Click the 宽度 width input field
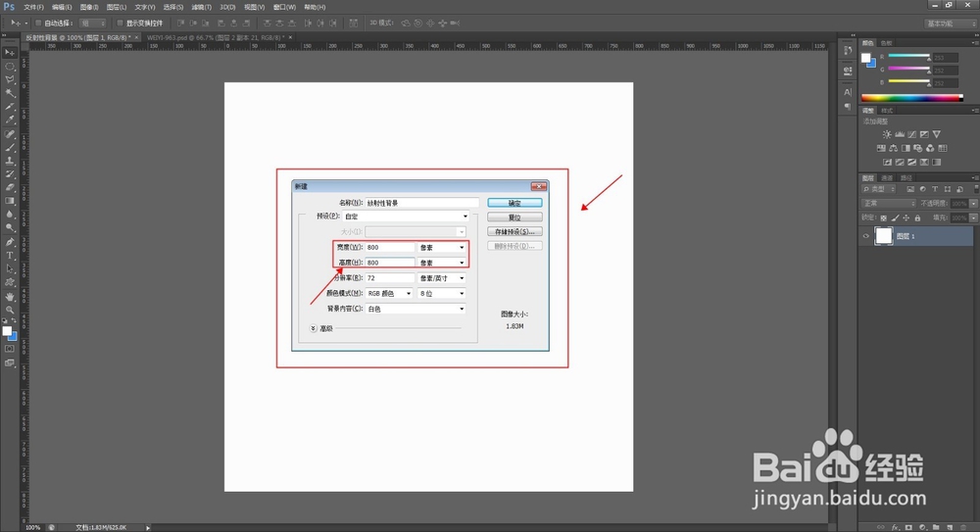Viewport: 980px width, 532px height. point(390,248)
